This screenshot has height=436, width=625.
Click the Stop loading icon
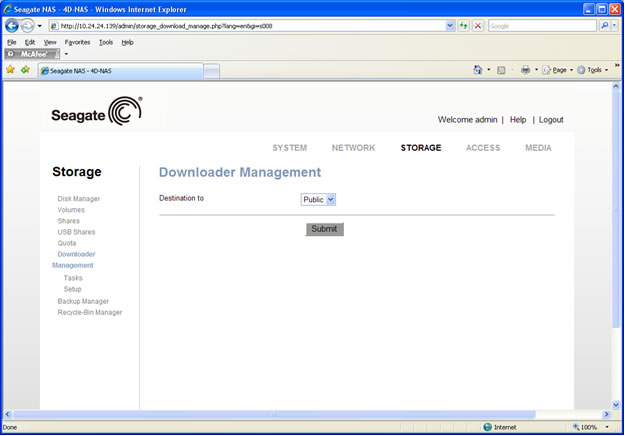click(x=478, y=25)
